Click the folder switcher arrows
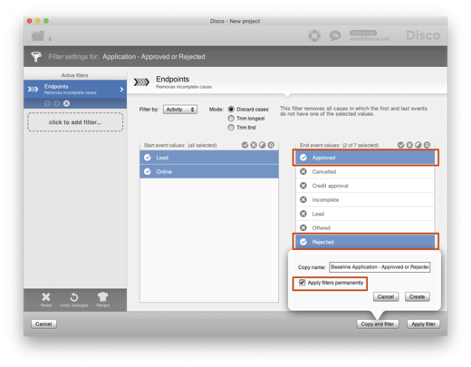This screenshot has height=367, width=471. [x=50, y=39]
